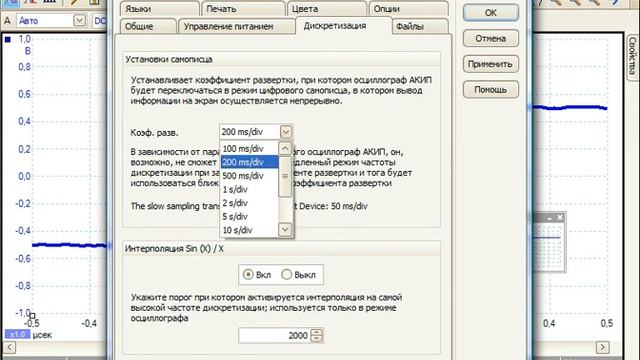Click the graph's right scroll arrow

(602, 348)
